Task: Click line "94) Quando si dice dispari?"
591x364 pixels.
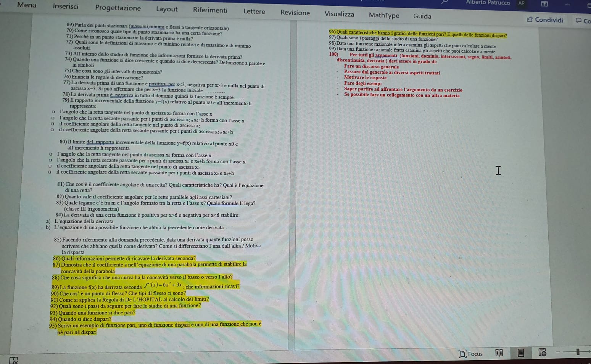Action: (81, 319)
